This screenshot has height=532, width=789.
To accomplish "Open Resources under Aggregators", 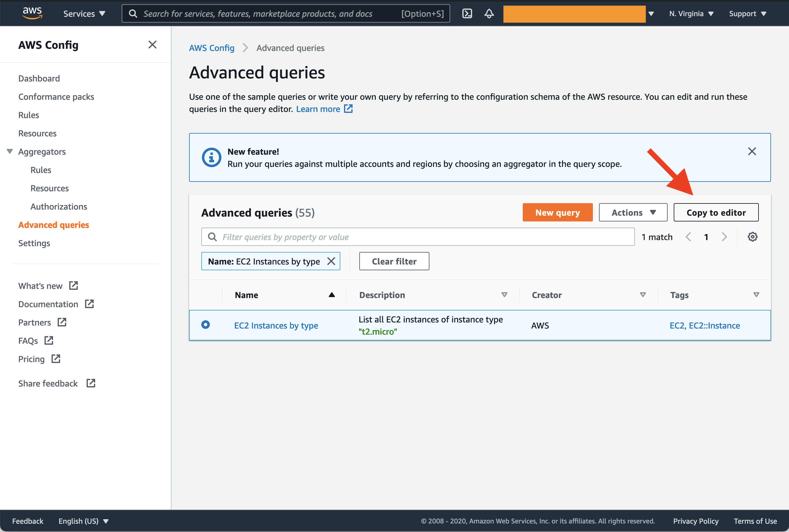I will 49,188.
